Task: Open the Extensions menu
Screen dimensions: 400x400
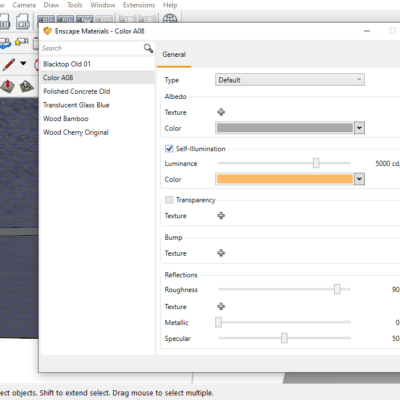Action: click(x=139, y=5)
